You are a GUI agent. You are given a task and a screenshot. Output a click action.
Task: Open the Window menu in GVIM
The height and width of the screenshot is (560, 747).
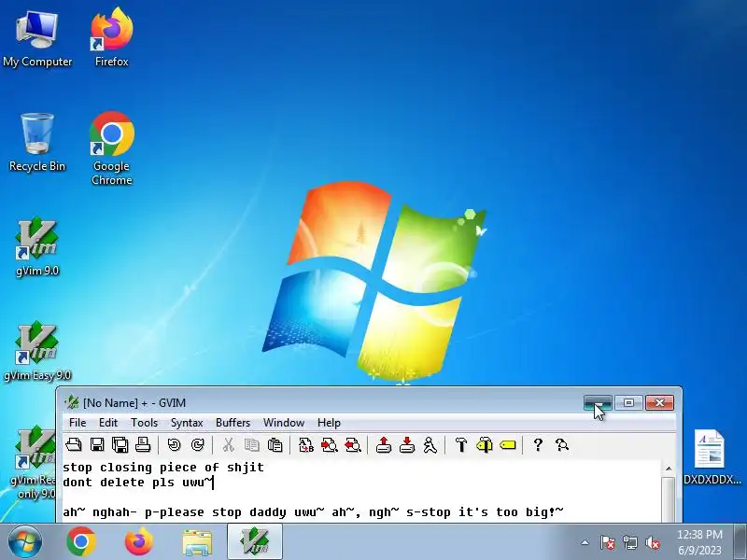(x=284, y=423)
